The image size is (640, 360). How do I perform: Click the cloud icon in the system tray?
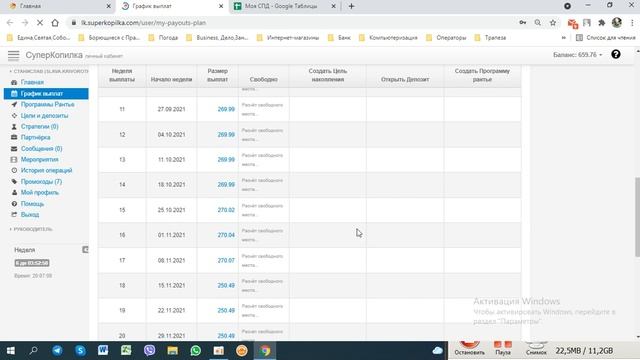pos(437,350)
